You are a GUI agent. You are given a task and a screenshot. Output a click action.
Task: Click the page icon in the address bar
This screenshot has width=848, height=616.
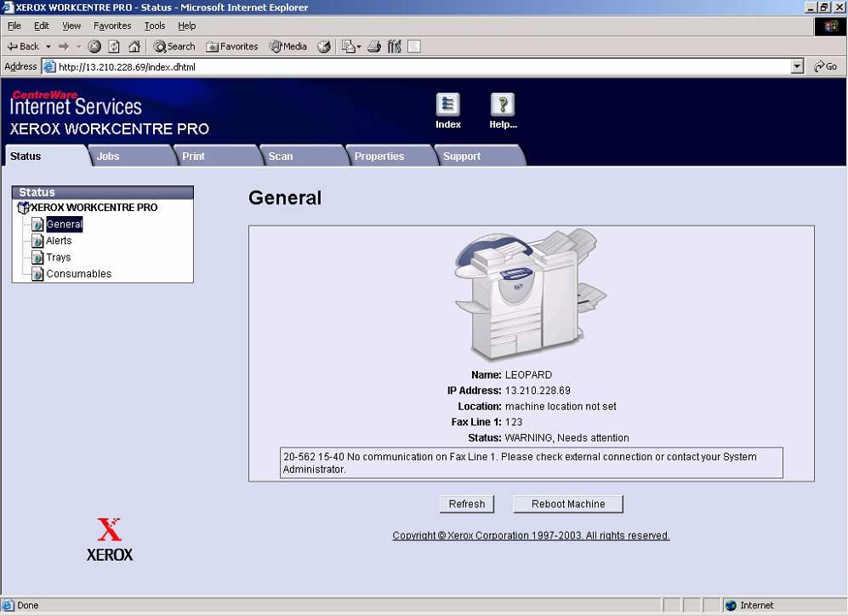[x=49, y=67]
